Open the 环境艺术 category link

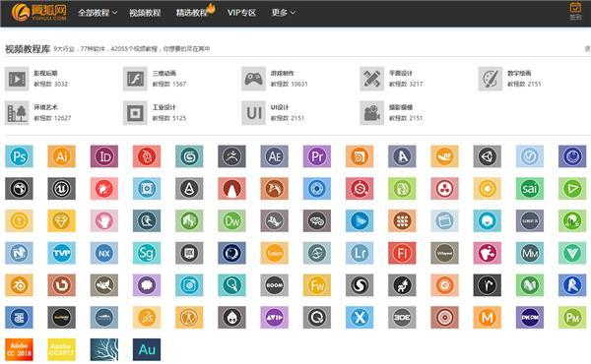pos(45,107)
